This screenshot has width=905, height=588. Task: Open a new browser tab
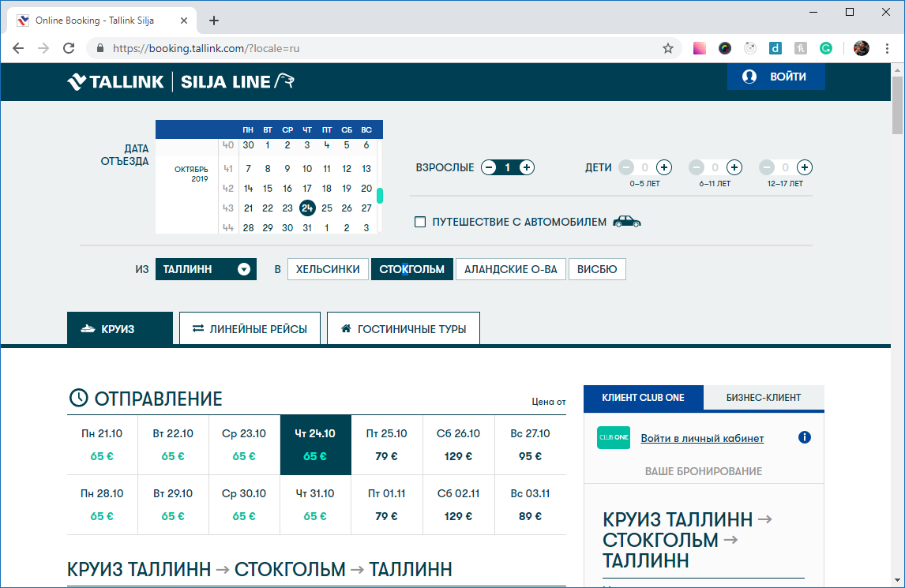(x=214, y=21)
